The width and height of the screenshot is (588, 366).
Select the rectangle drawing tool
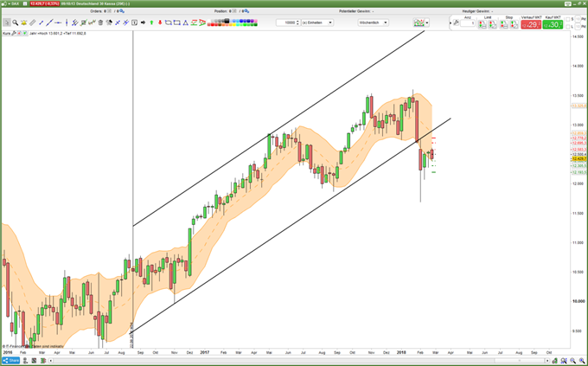coord(177,22)
